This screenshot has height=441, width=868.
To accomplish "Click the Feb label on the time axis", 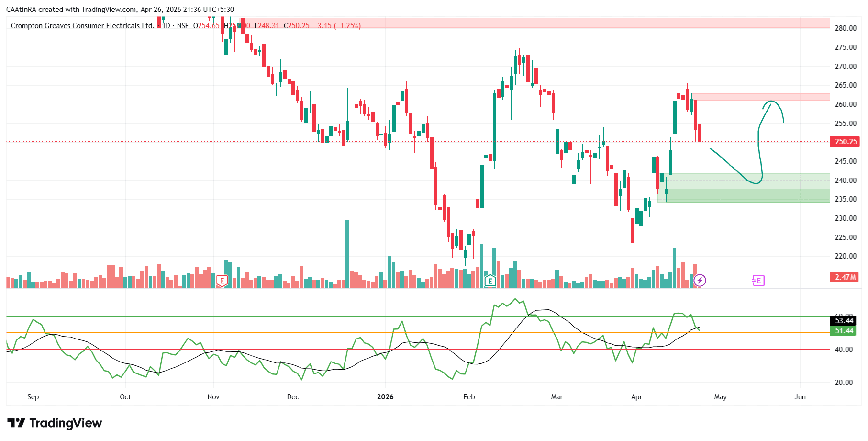I will click(x=469, y=397).
